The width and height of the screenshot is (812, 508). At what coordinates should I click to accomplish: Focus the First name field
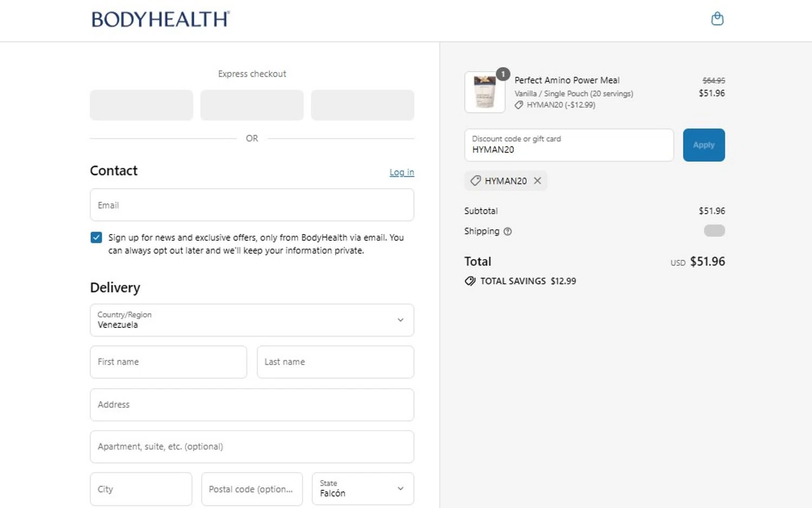click(x=168, y=362)
